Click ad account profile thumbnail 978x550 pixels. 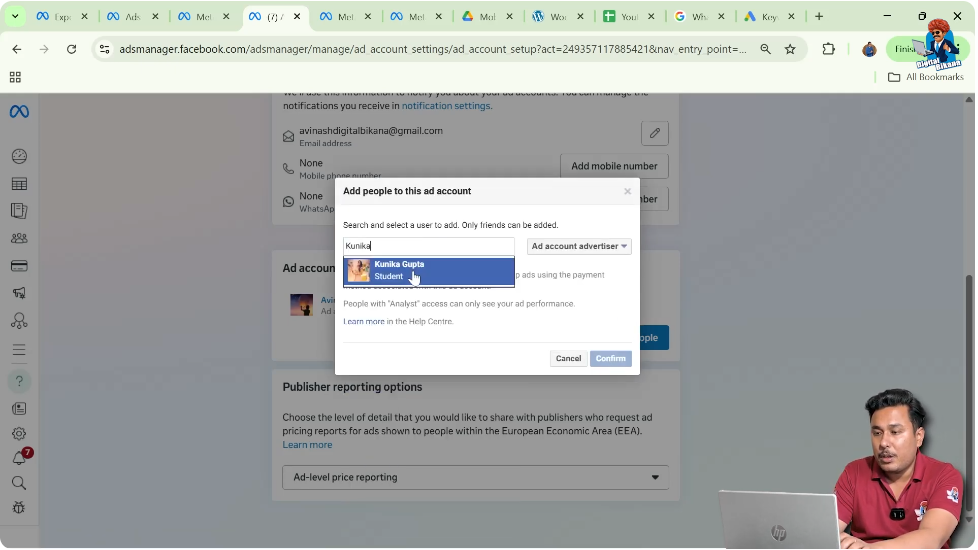pos(301,305)
